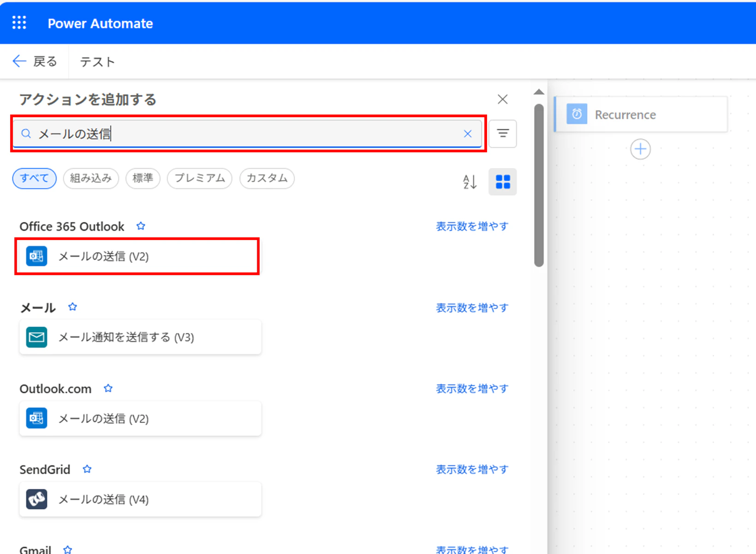The image size is (756, 554).
Task: Show more メール connector actions
Action: click(x=472, y=307)
